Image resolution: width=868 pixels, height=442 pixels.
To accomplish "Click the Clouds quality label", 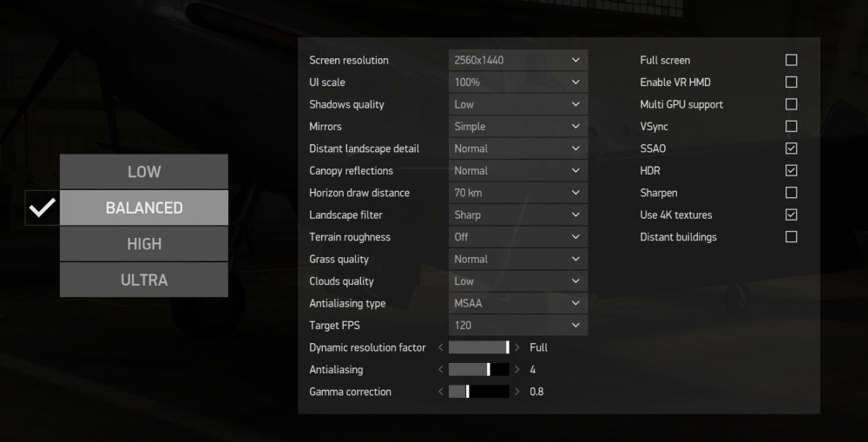I will pyautogui.click(x=341, y=281).
